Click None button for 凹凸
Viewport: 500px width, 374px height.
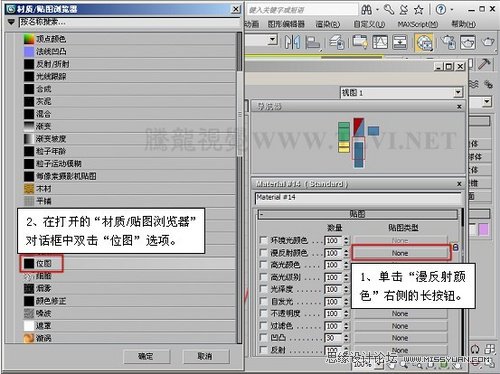tap(400, 338)
